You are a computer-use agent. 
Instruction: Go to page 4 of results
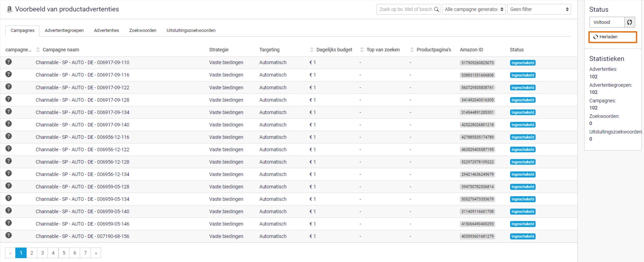pyautogui.click(x=53, y=253)
